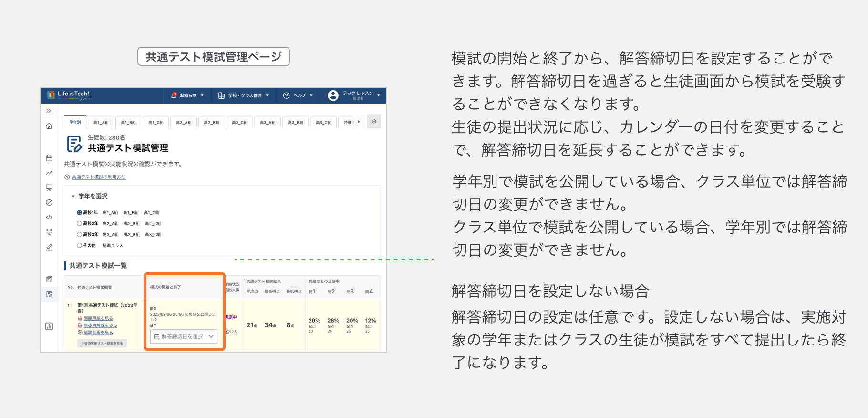The image size is (868, 418).
Task: Open the presentation screen icon in sidebar
Action: click(x=49, y=188)
